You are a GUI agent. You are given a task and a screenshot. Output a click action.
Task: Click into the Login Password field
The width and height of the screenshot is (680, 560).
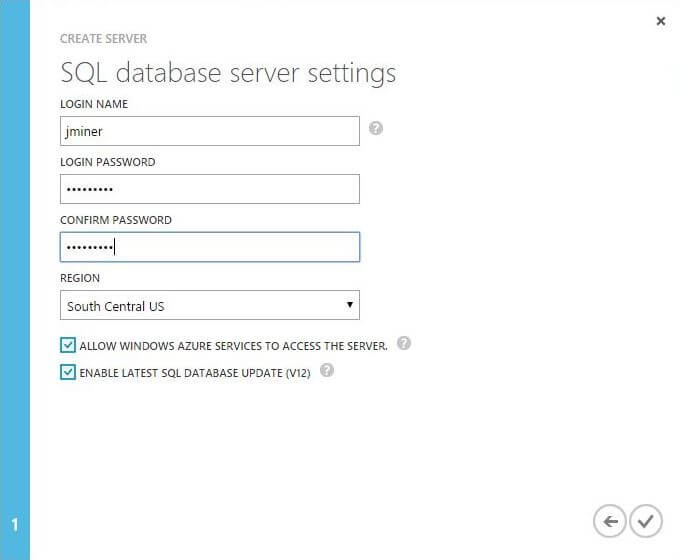point(210,189)
